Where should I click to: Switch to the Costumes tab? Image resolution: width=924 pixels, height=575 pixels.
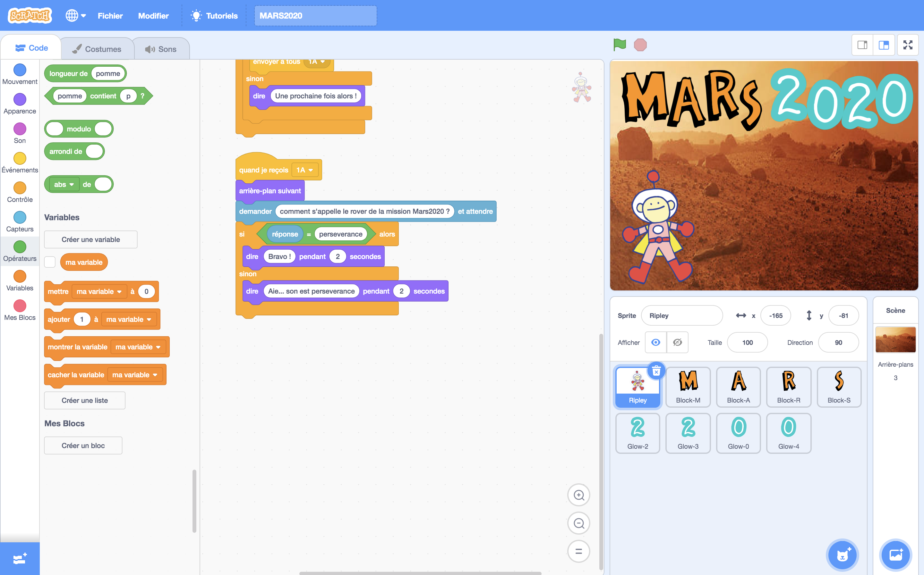pyautogui.click(x=97, y=49)
